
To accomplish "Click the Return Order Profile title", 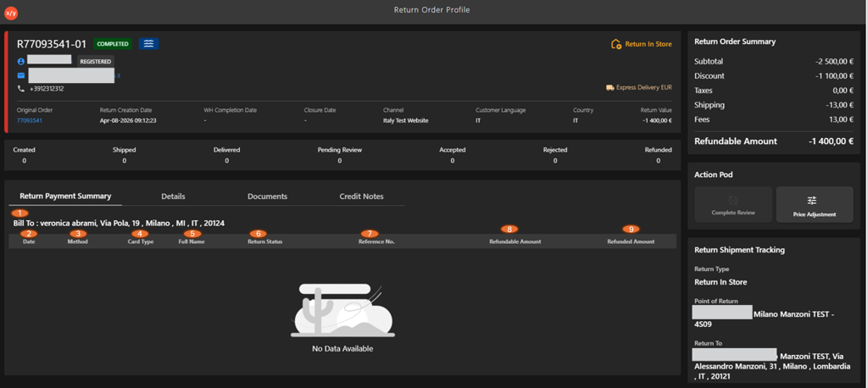I will 431,10.
